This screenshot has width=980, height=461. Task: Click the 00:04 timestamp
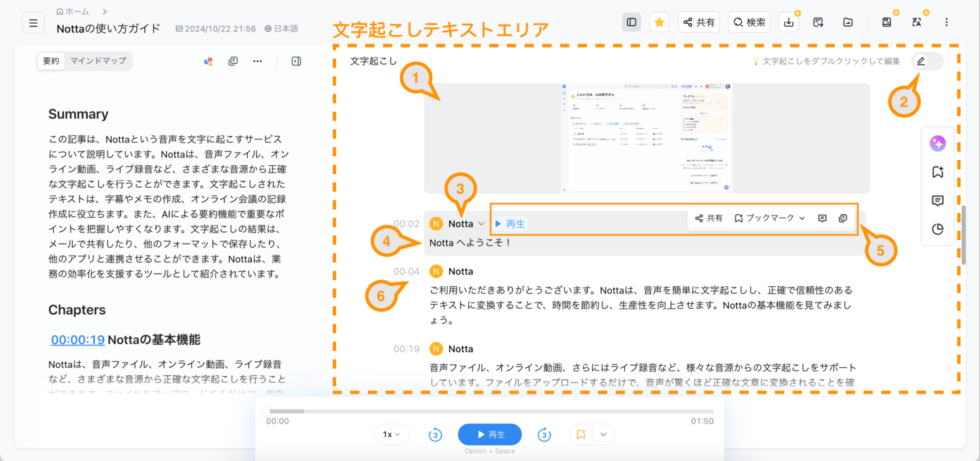[406, 271]
